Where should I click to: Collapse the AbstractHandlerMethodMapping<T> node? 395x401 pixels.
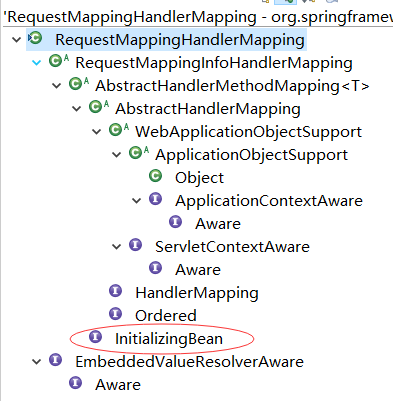[x=57, y=86]
